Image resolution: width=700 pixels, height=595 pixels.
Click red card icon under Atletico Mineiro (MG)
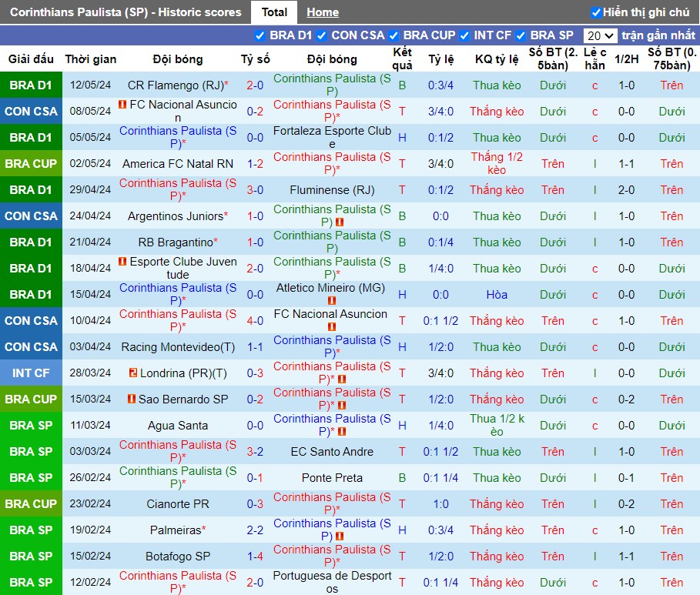pyautogui.click(x=332, y=301)
